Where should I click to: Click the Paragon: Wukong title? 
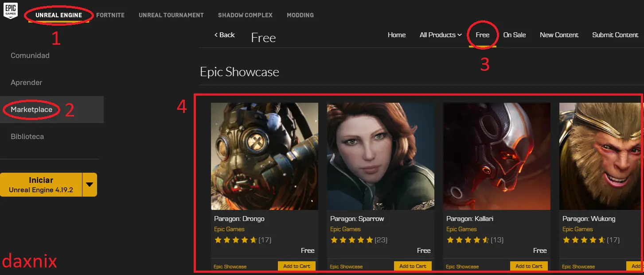coord(589,219)
